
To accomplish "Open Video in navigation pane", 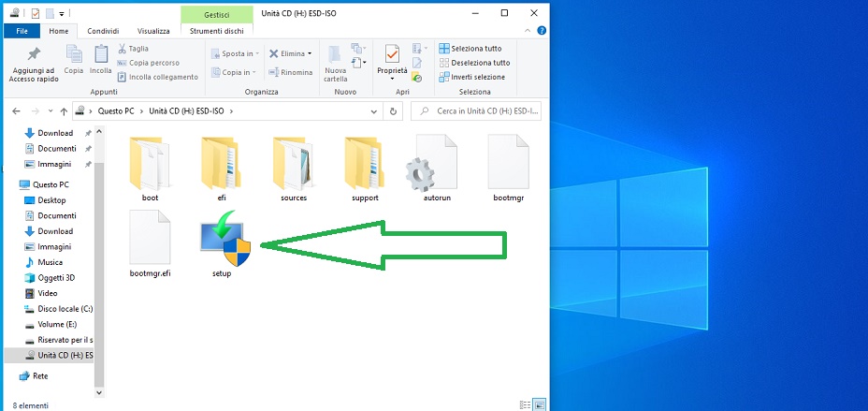I will [x=47, y=293].
